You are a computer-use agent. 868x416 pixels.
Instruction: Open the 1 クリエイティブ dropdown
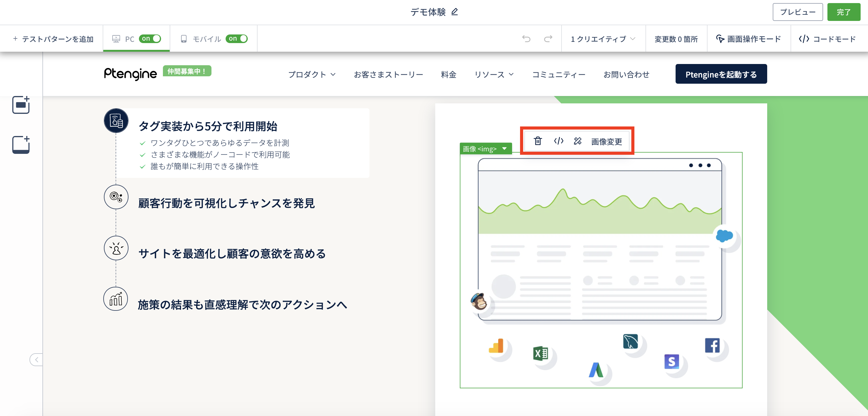pyautogui.click(x=603, y=39)
